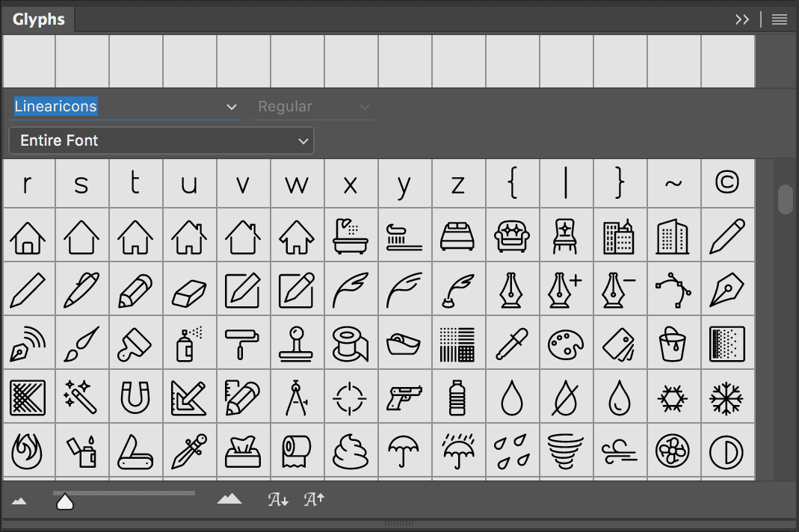Click the umbrella glyph without rain
Viewport: 799px width, 532px height.
point(404,451)
